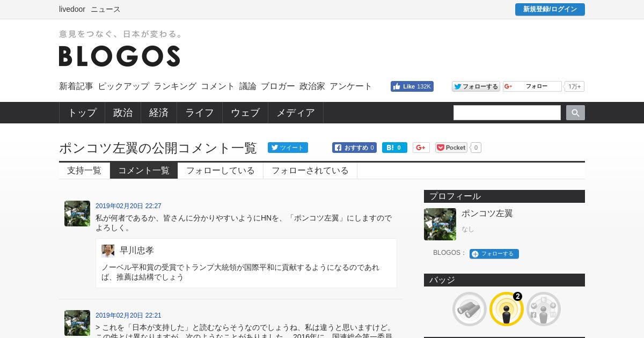The image size is (644, 338).
Task: Open the livedoor link
Action: point(72,9)
